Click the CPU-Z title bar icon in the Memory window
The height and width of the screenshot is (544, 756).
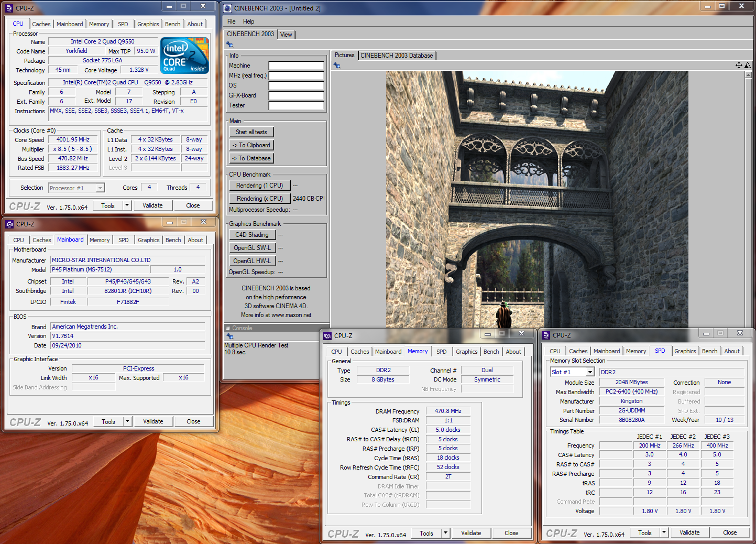[327, 335]
